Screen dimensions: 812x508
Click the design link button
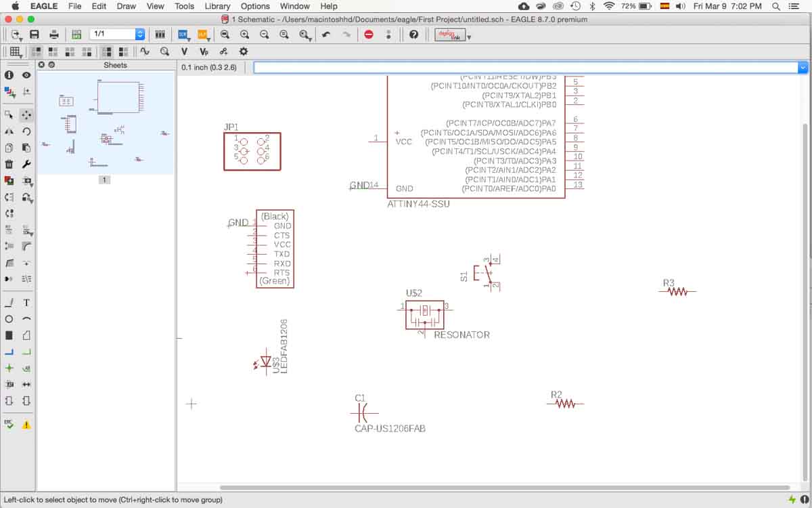[450, 35]
